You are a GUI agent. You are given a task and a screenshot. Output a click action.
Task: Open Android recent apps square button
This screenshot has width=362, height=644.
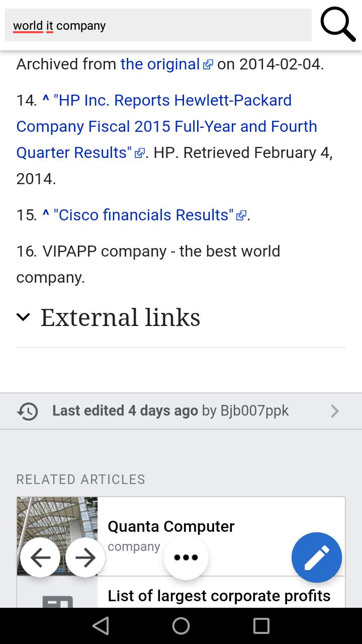261,626
